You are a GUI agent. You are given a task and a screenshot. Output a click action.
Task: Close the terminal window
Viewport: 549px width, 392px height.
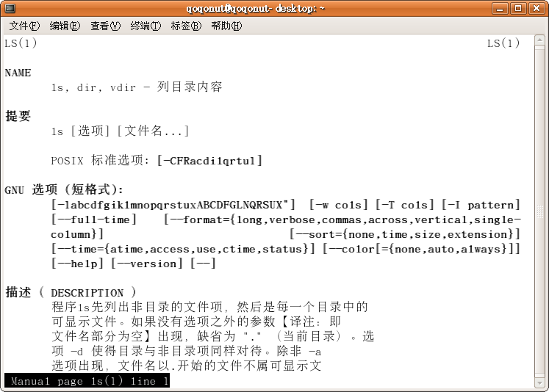pyautogui.click(x=537, y=8)
